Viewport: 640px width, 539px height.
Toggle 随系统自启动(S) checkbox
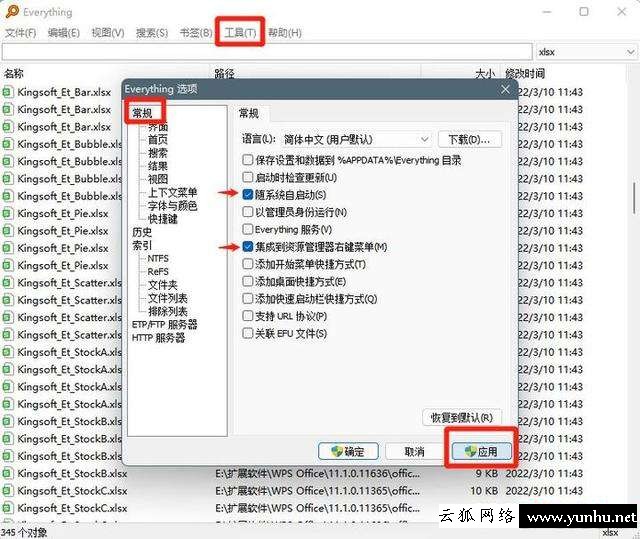pyautogui.click(x=248, y=194)
